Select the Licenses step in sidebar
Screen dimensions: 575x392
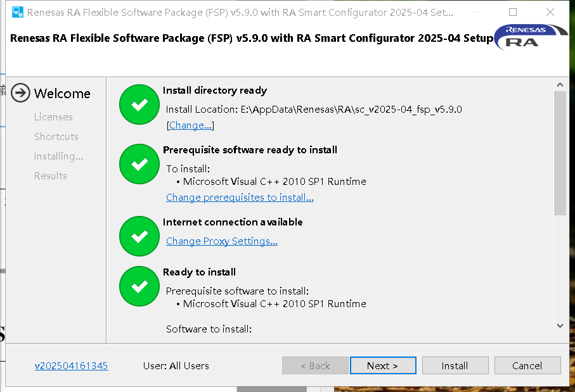pos(53,117)
